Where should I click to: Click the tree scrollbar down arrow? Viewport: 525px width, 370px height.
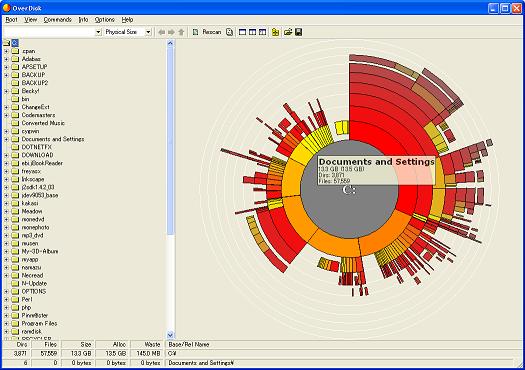point(170,335)
